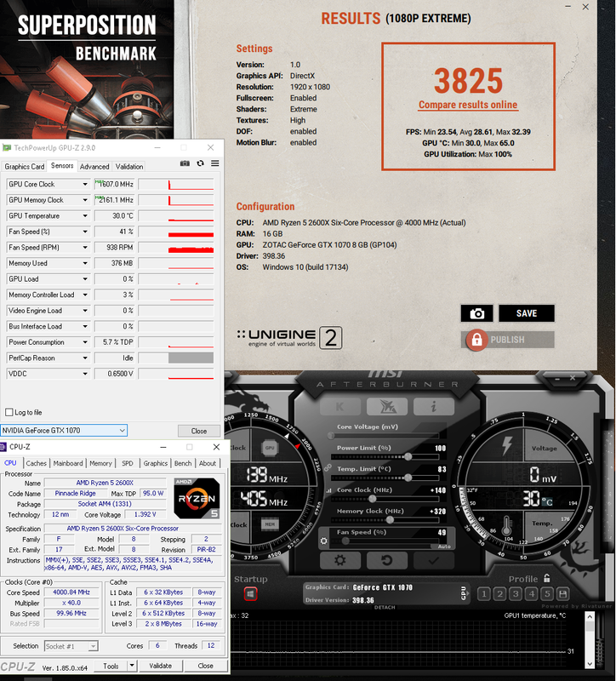Image resolution: width=616 pixels, height=681 pixels.
Task: Select Afterburner profile slot 5
Action: pos(547,593)
